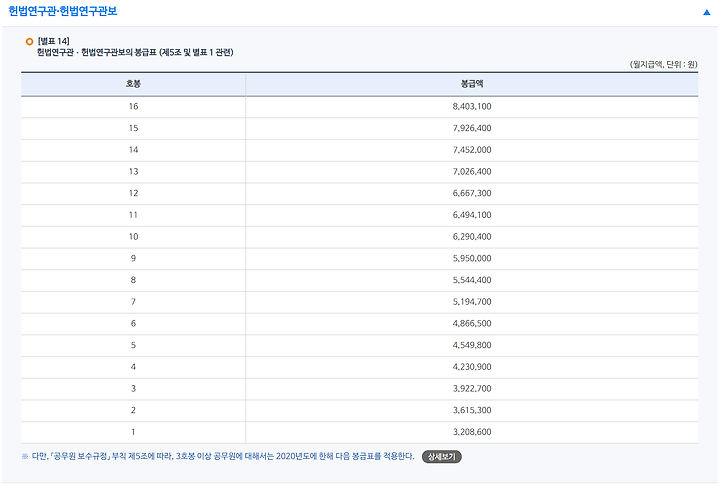The height and width of the screenshot is (485, 720).
Task: Select the unit note (월지급액, 단위 : 원)
Action: click(x=664, y=64)
